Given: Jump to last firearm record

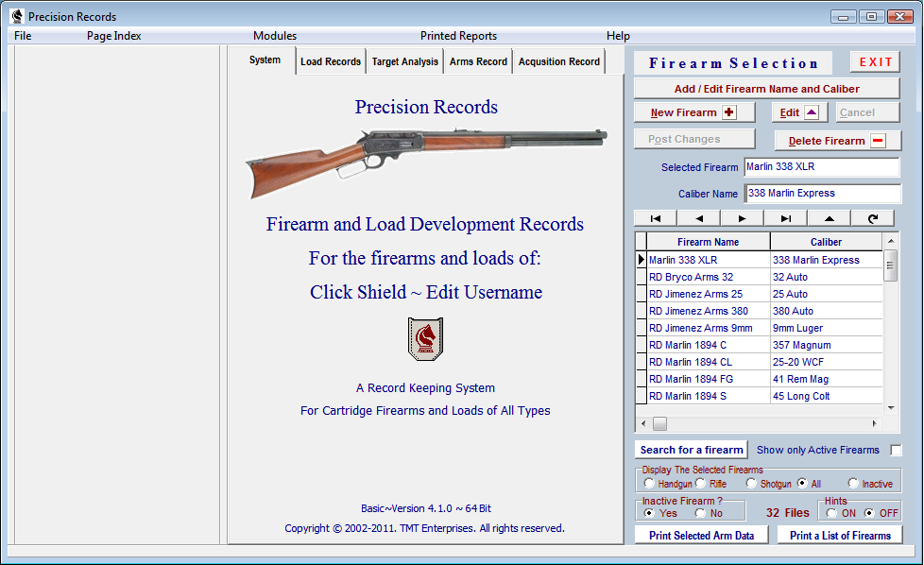Looking at the screenshot, I should (x=785, y=218).
